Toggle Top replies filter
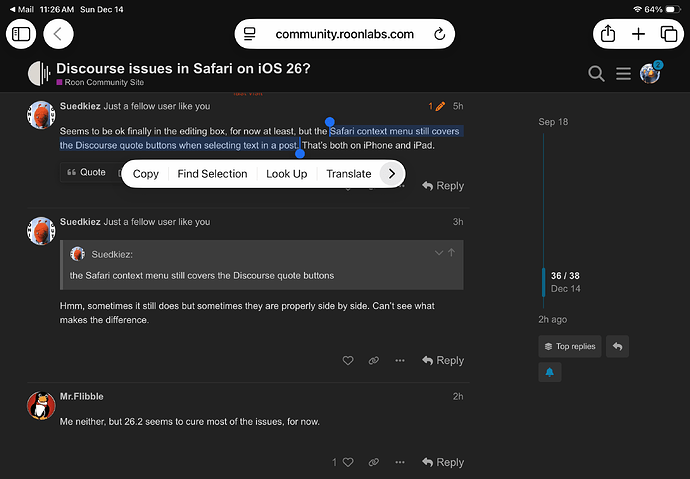Image resolution: width=690 pixels, height=479 pixels. [570, 346]
